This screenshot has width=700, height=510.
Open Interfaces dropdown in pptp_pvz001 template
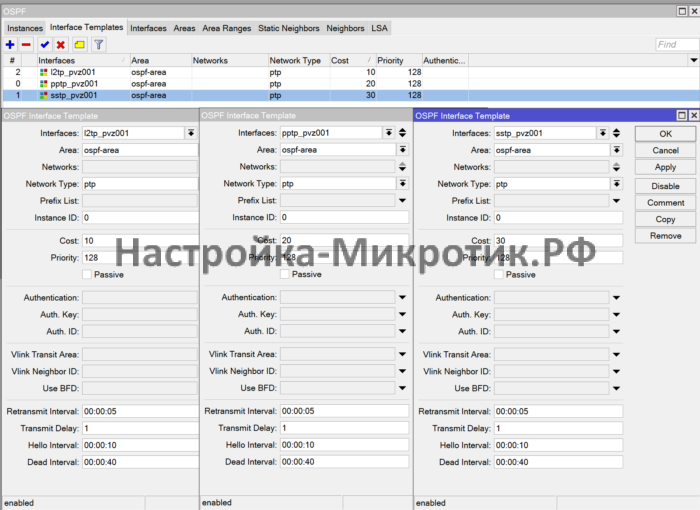point(389,133)
